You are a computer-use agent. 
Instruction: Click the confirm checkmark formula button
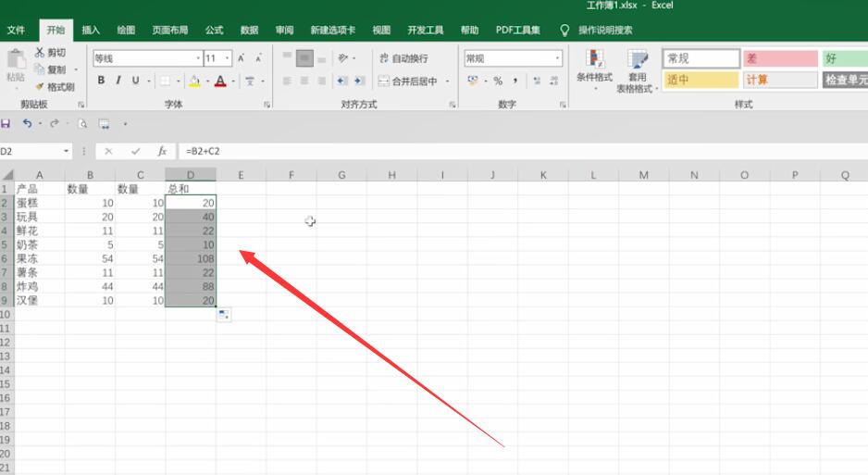(136, 151)
